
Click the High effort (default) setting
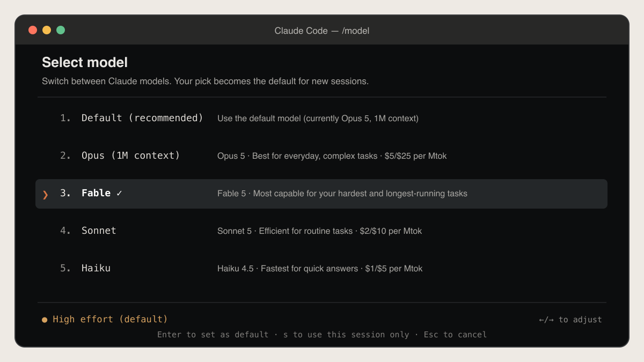click(x=110, y=319)
